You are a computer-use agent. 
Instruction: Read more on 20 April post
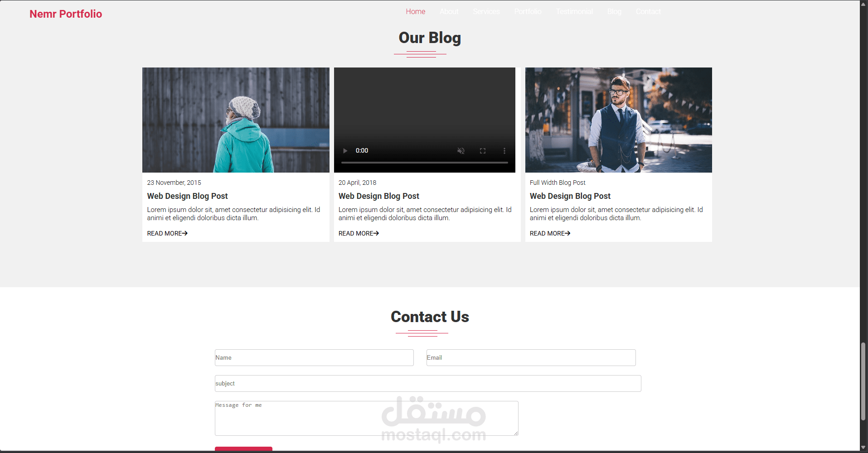tap(359, 233)
